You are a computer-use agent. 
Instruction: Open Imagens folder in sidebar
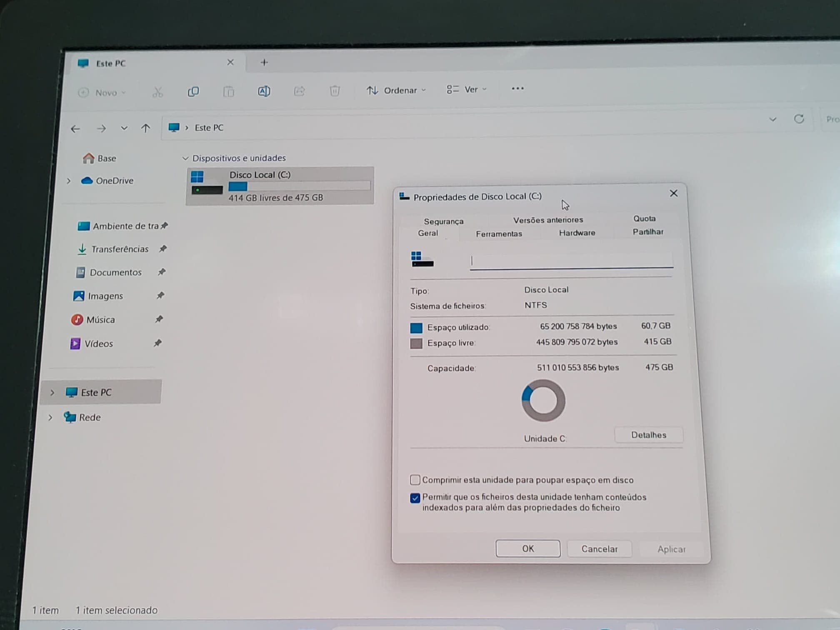pos(98,296)
